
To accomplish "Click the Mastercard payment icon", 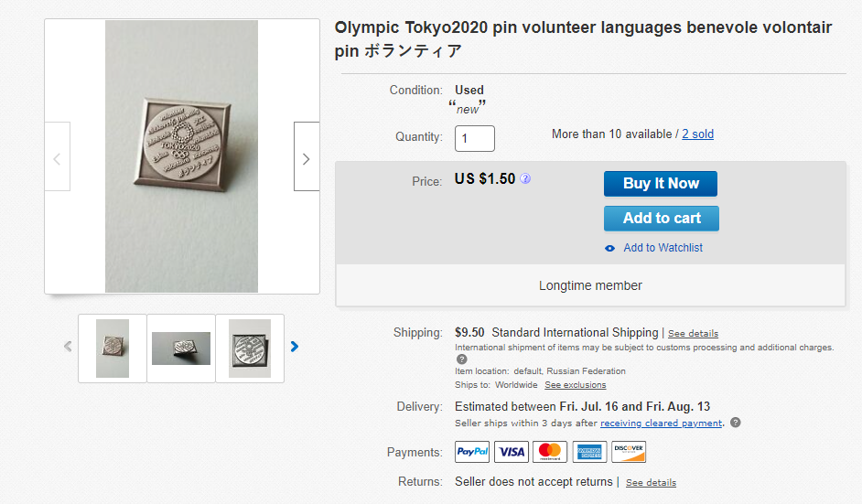I will tap(550, 452).
